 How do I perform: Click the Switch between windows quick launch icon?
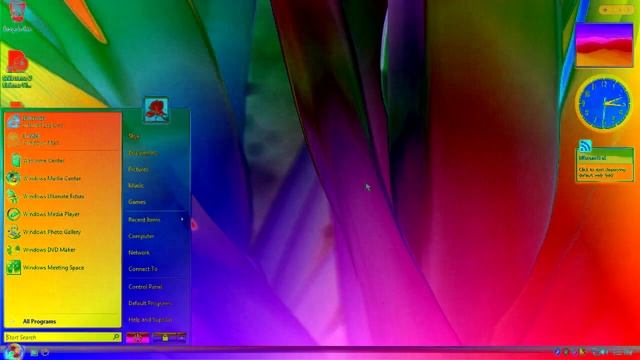coord(45,352)
